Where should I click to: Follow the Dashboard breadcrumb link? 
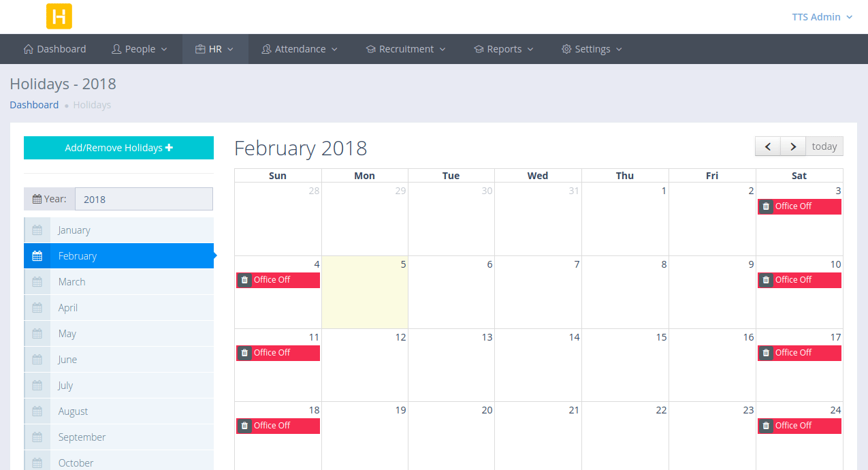pyautogui.click(x=34, y=105)
